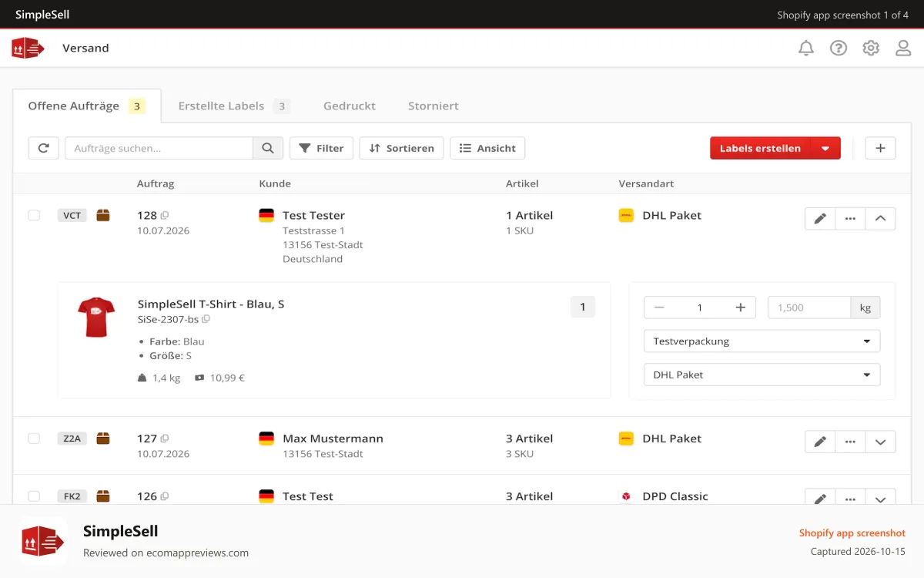This screenshot has height=578, width=924.
Task: Open the notifications bell
Action: point(806,48)
